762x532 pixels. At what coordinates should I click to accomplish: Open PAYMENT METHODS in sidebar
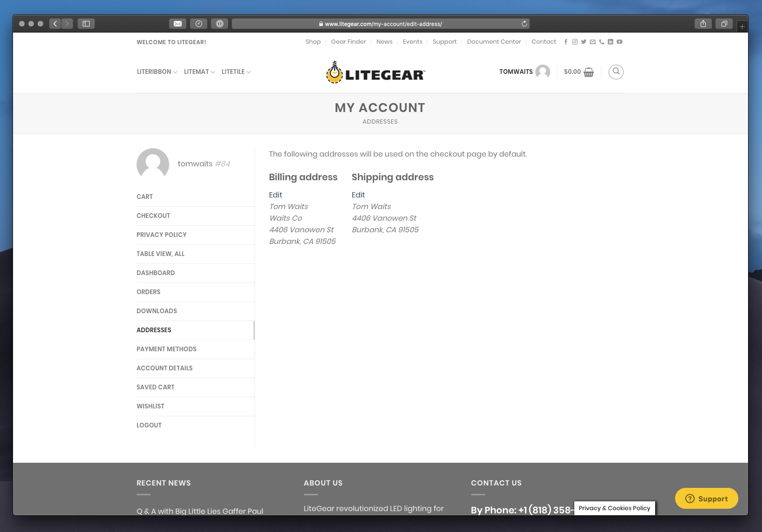[196, 349]
